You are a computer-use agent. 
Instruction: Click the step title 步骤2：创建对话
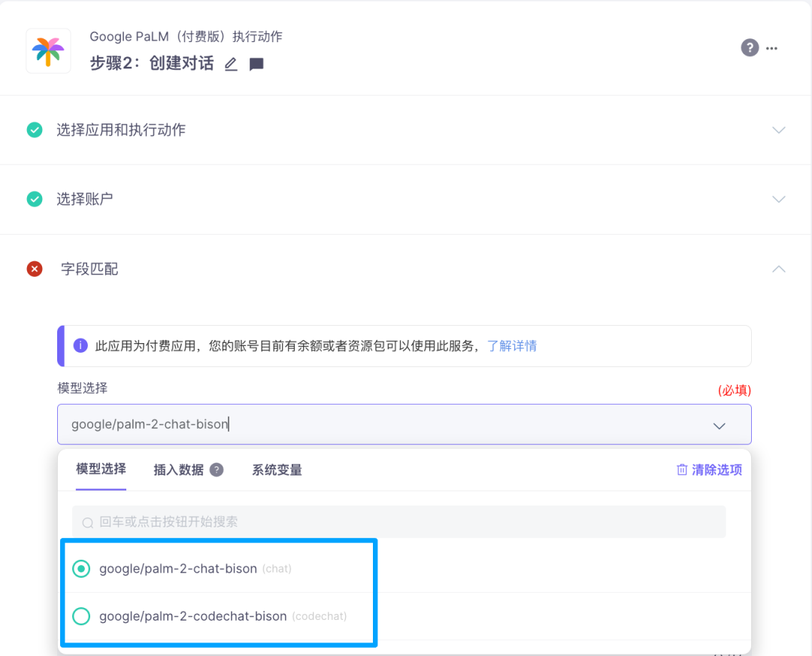(x=152, y=63)
